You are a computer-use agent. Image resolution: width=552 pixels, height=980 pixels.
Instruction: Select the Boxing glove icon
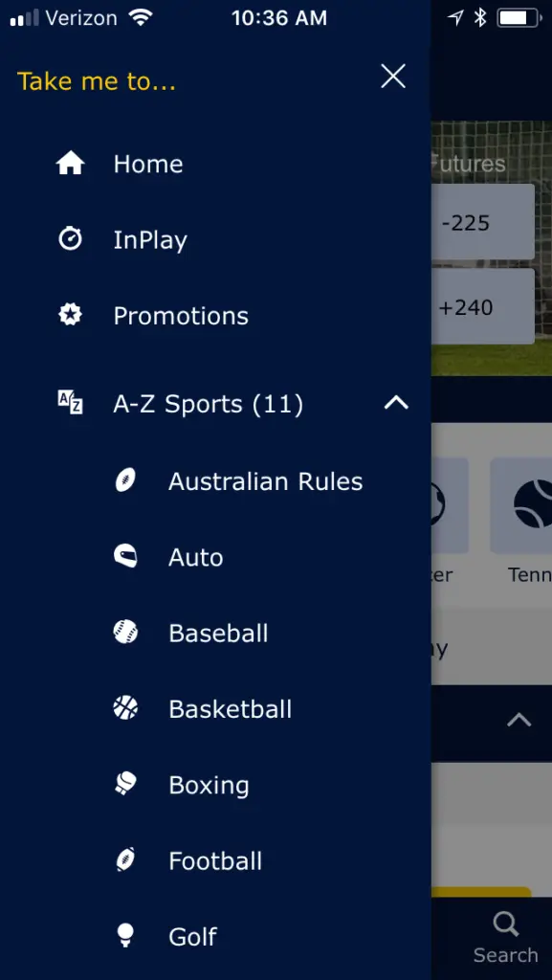coord(125,783)
